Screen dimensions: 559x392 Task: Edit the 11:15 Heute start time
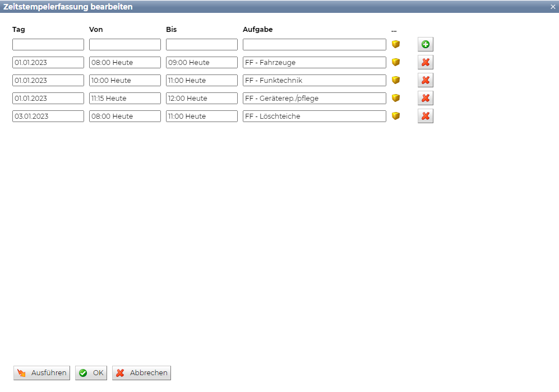click(x=124, y=99)
